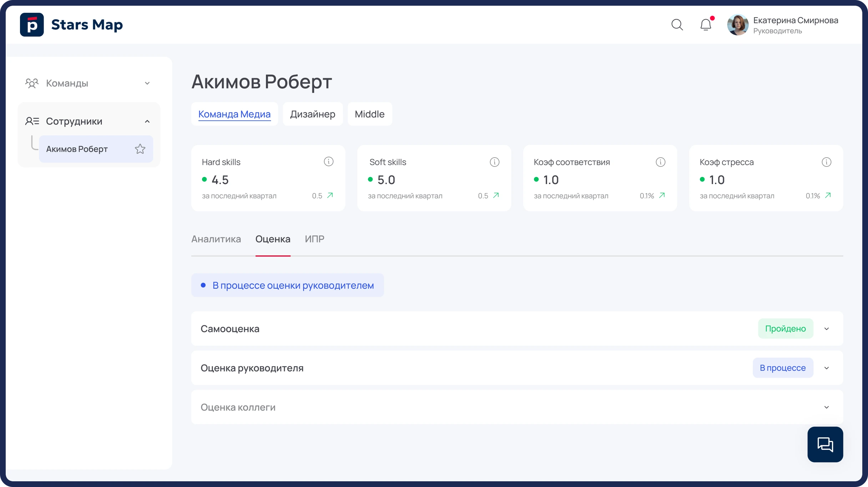Switch to the Аналитика tab
The height and width of the screenshot is (487, 868).
(x=216, y=239)
